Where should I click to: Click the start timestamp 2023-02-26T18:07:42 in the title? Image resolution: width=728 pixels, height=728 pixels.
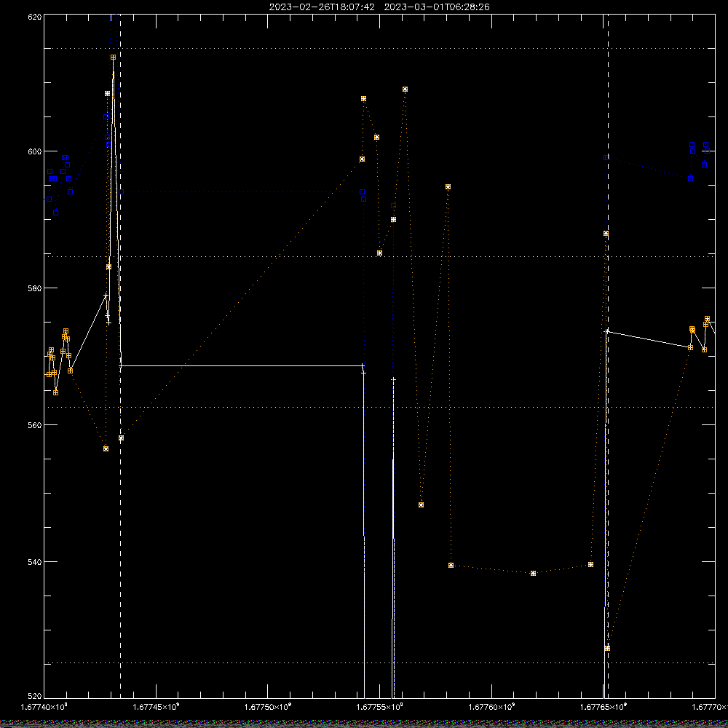(x=322, y=7)
